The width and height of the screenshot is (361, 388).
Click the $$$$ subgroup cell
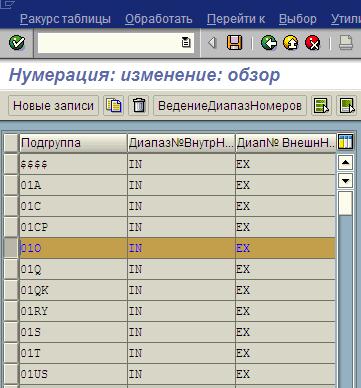coord(73,164)
